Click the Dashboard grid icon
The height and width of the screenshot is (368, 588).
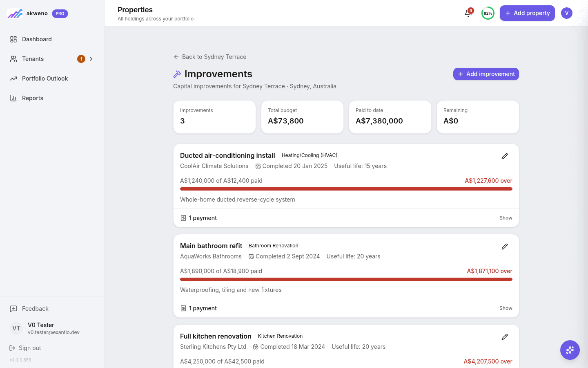click(x=13, y=39)
